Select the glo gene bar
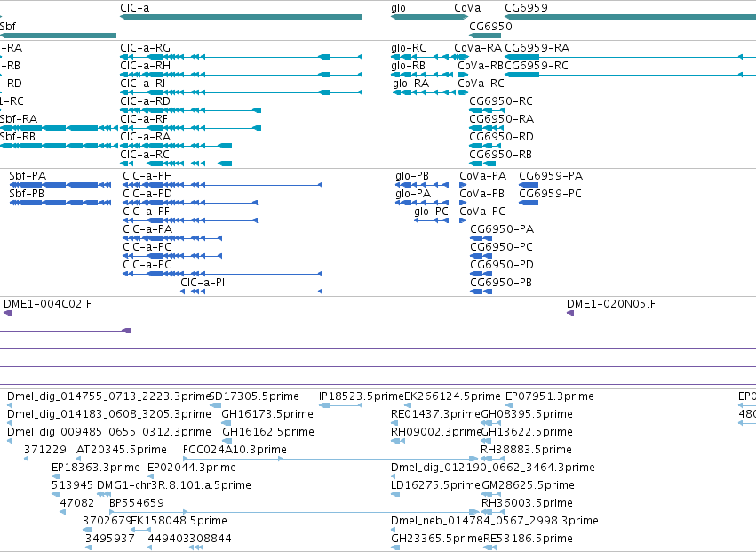The image size is (756, 552). tap(429, 17)
